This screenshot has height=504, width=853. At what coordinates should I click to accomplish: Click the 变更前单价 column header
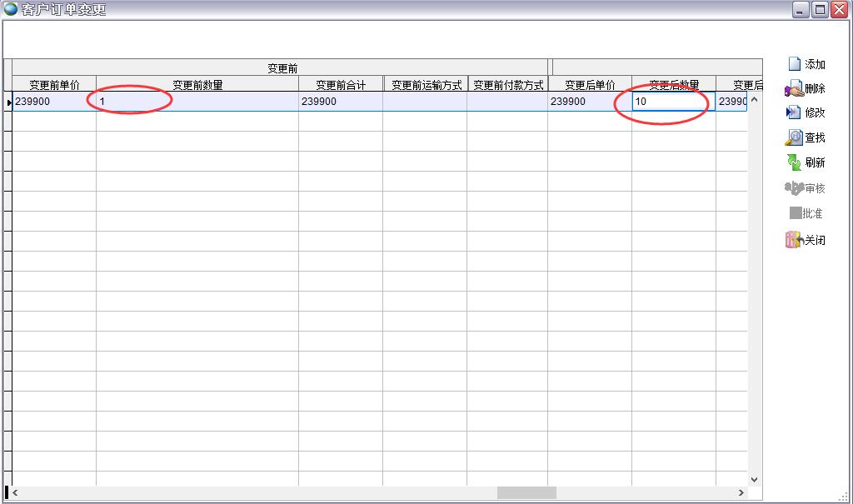tap(54, 84)
